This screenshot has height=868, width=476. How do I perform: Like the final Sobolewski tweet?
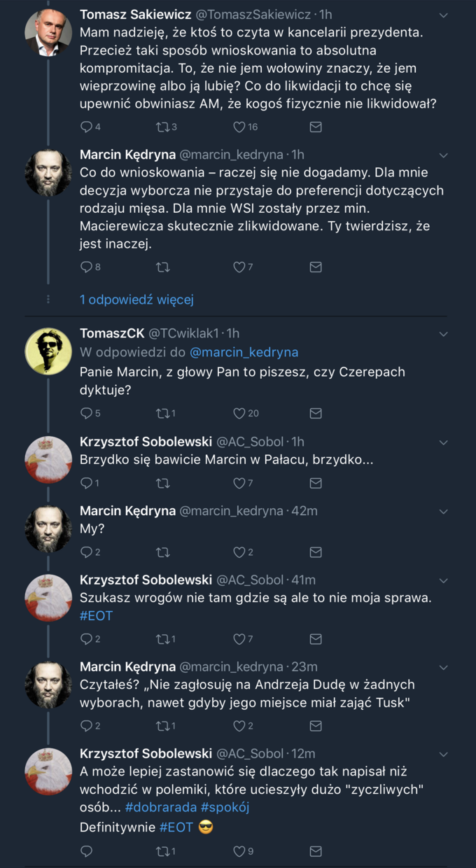click(x=238, y=851)
